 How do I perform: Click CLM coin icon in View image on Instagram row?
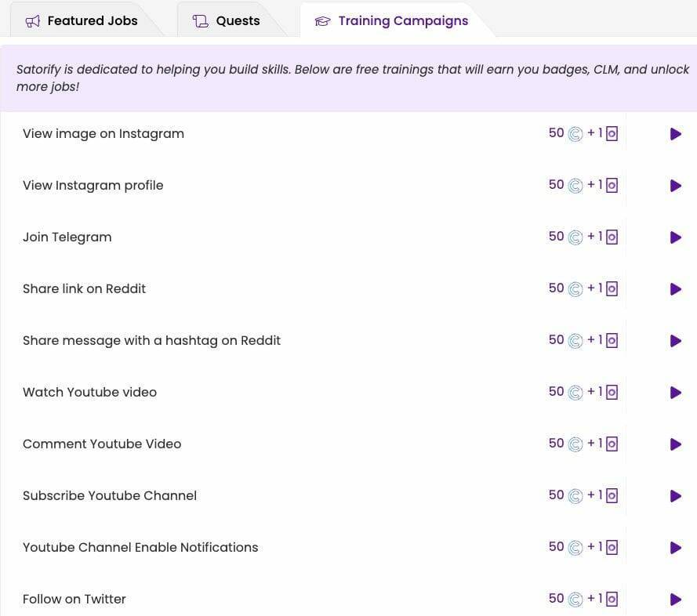point(575,134)
